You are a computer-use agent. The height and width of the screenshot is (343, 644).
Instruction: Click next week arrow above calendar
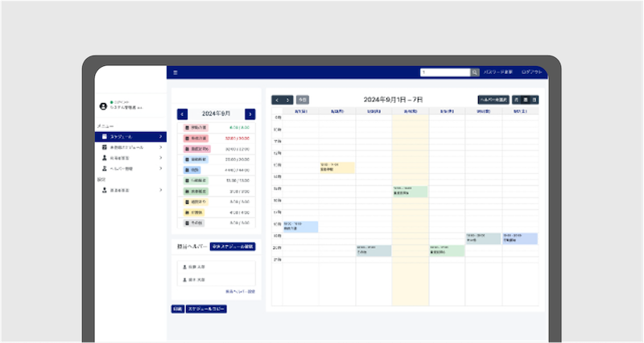[x=288, y=100]
